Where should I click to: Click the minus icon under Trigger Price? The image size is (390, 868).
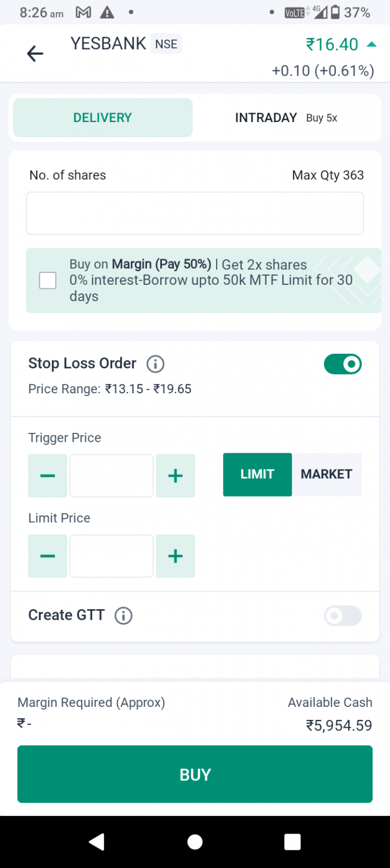(47, 475)
